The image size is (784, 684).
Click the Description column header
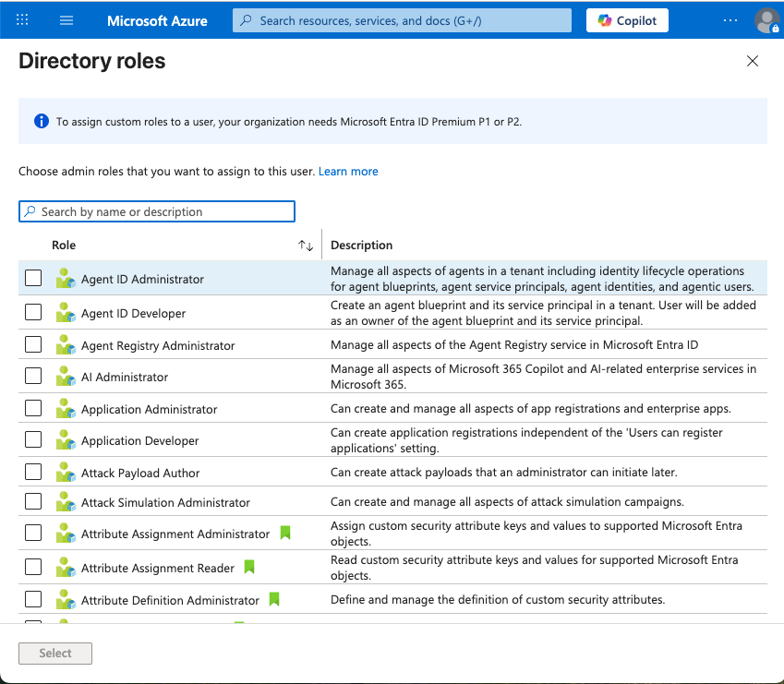click(x=362, y=246)
